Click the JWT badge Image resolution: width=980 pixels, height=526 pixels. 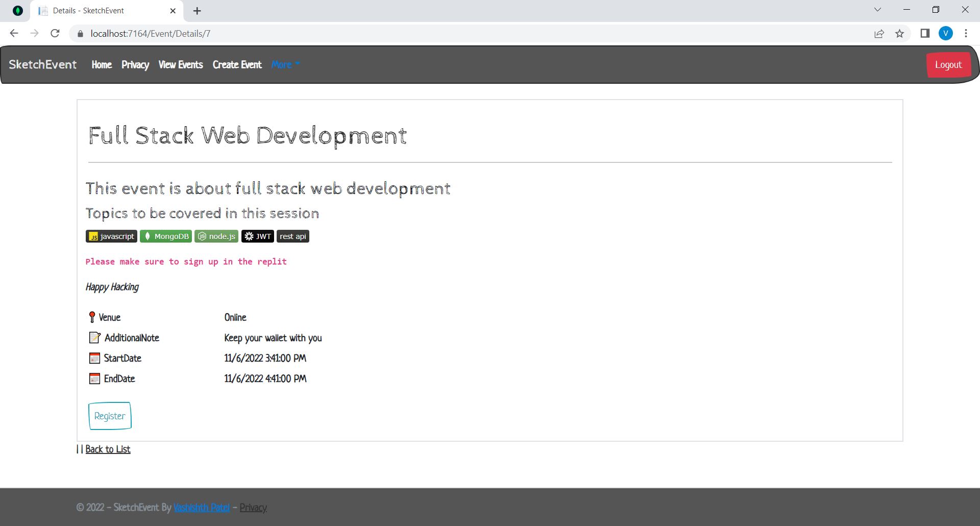[258, 236]
